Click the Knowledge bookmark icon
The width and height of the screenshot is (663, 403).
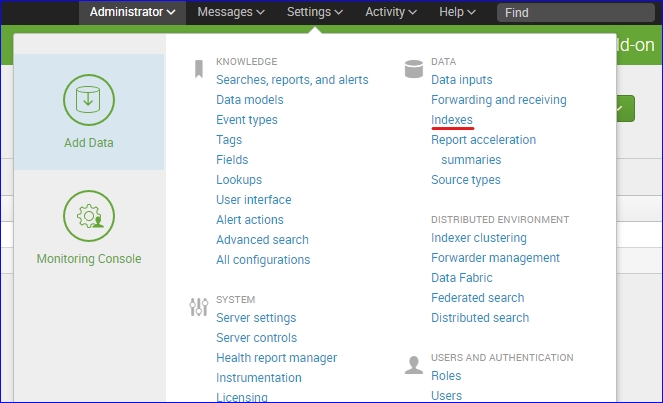point(199,69)
